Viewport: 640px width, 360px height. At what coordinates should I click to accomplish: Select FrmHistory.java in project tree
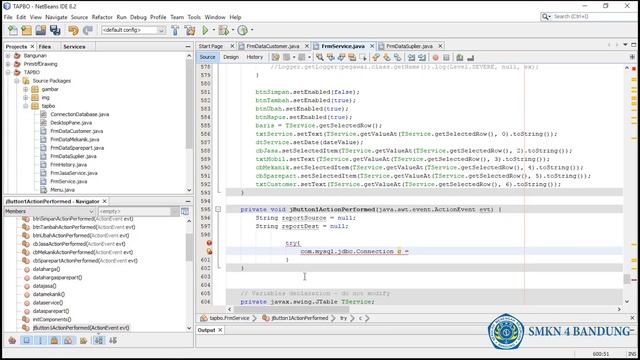tap(68, 165)
